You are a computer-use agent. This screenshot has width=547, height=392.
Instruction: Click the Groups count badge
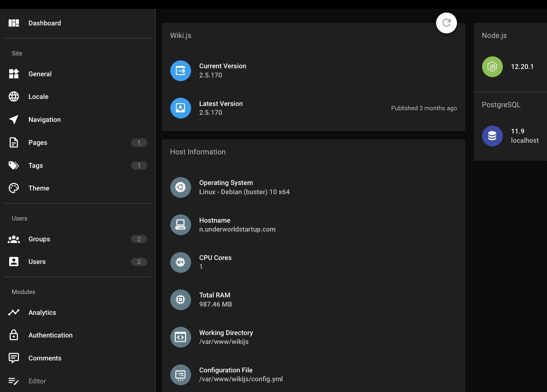(139, 239)
